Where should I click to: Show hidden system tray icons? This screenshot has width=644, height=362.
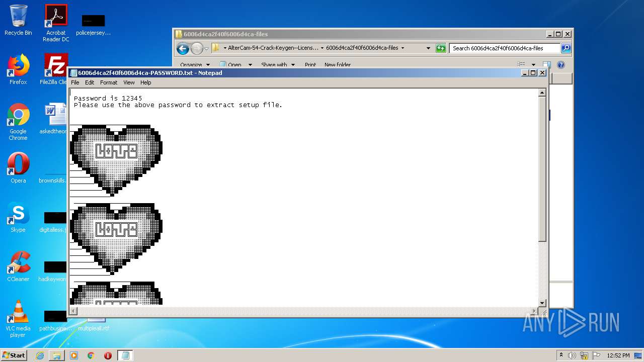point(561,355)
